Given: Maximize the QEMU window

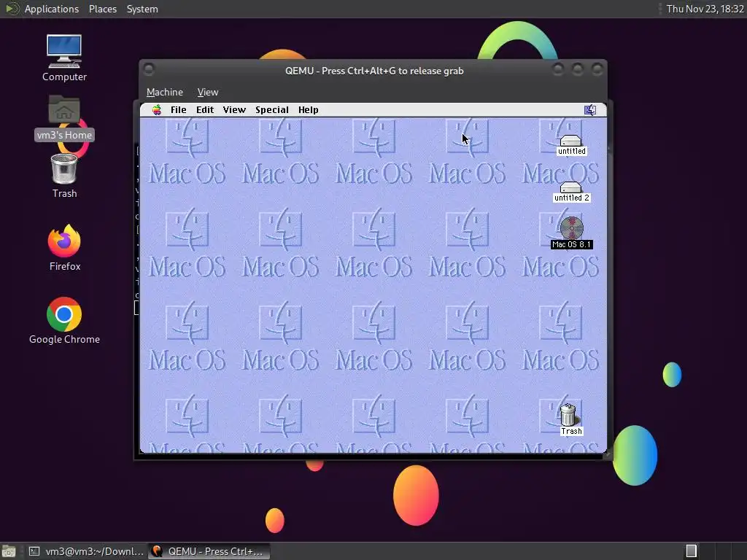Looking at the screenshot, I should (578, 69).
